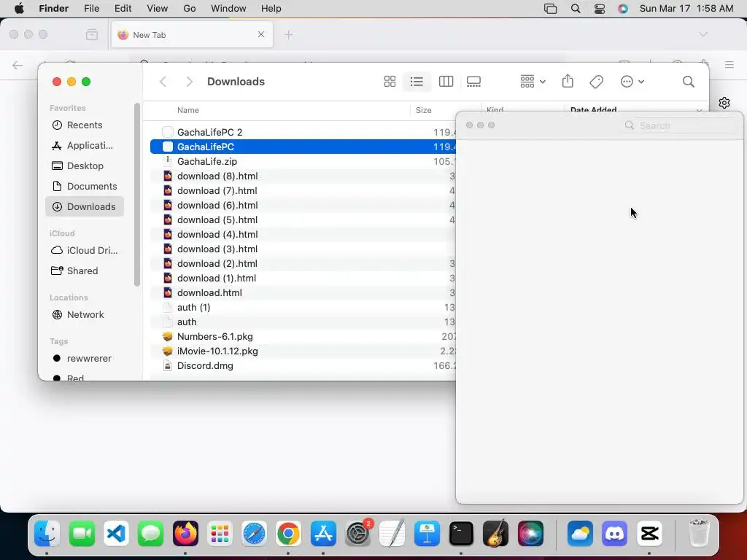Open Control Center in menu bar

point(600,9)
